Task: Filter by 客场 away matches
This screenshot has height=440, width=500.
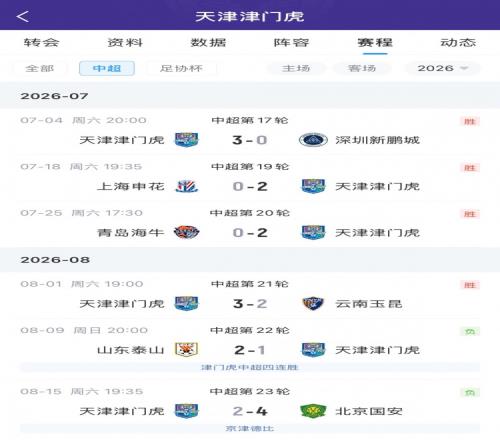Action: point(362,68)
